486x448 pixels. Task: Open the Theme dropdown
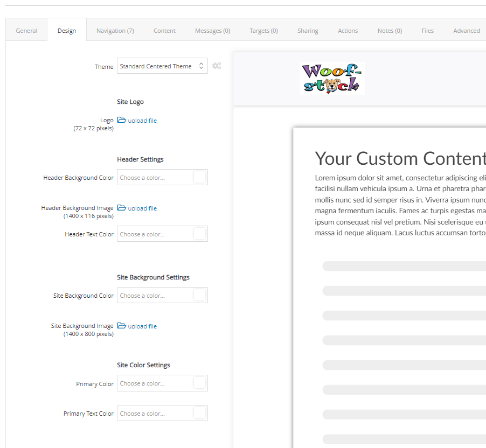[x=162, y=66]
